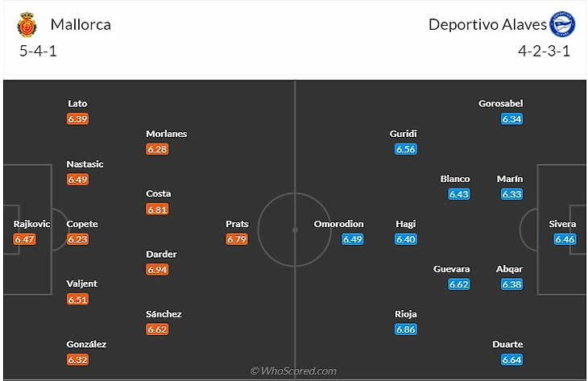Select player Hagi on the pitch
The height and width of the screenshot is (381, 588).
click(406, 224)
